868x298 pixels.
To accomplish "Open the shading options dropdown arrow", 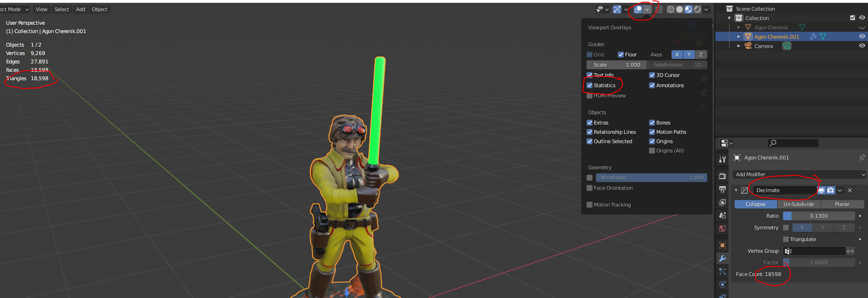I will 706,9.
